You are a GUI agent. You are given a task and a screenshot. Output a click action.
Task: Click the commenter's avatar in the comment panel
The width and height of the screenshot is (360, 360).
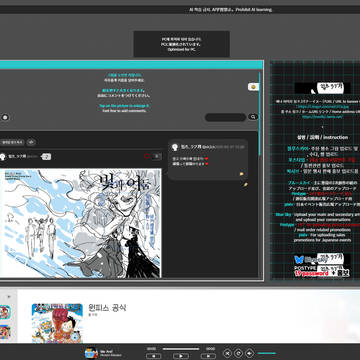175,147
